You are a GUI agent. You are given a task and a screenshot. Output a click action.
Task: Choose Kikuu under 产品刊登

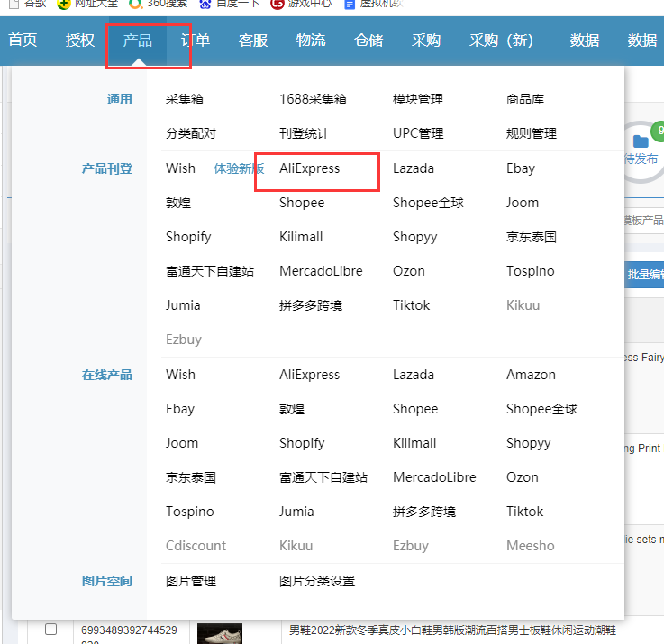click(523, 305)
